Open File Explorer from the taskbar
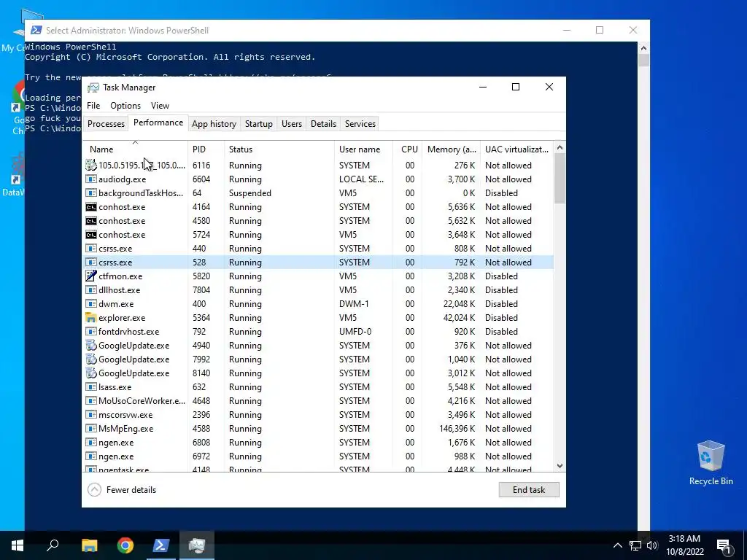Screen dimensions: 747x560 coord(89,545)
